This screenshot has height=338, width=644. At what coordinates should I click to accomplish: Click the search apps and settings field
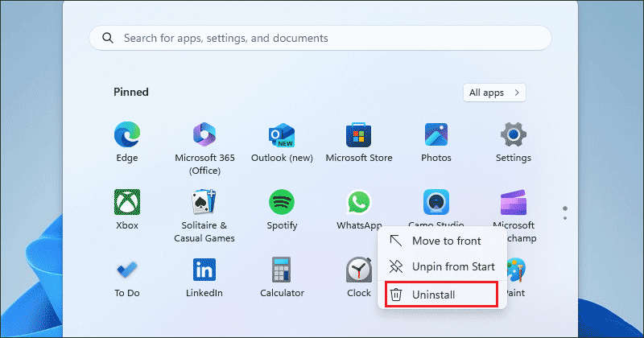[320, 38]
